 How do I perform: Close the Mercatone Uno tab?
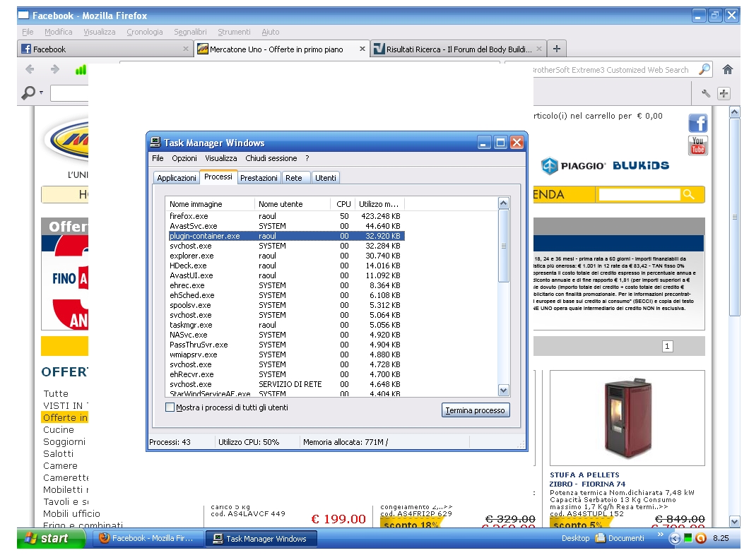click(x=362, y=49)
